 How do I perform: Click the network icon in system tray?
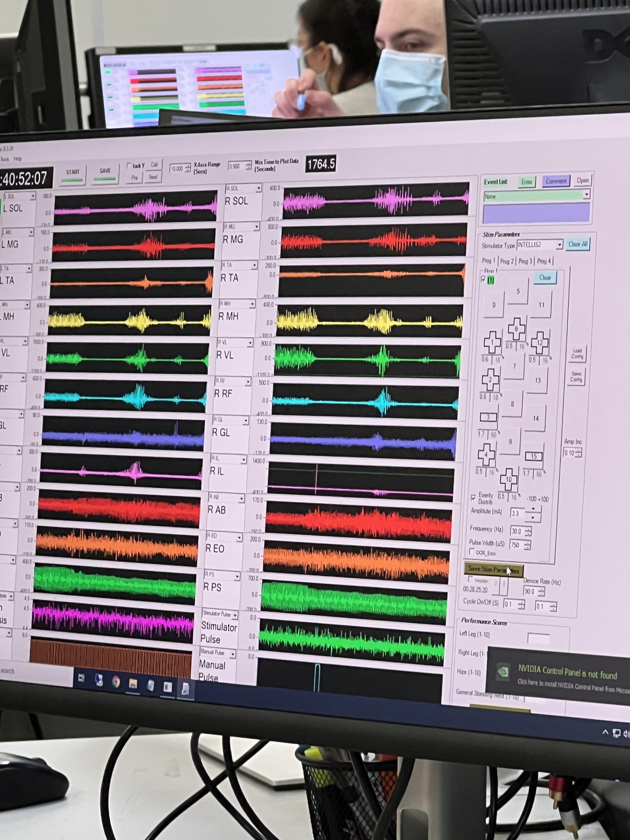616,733
